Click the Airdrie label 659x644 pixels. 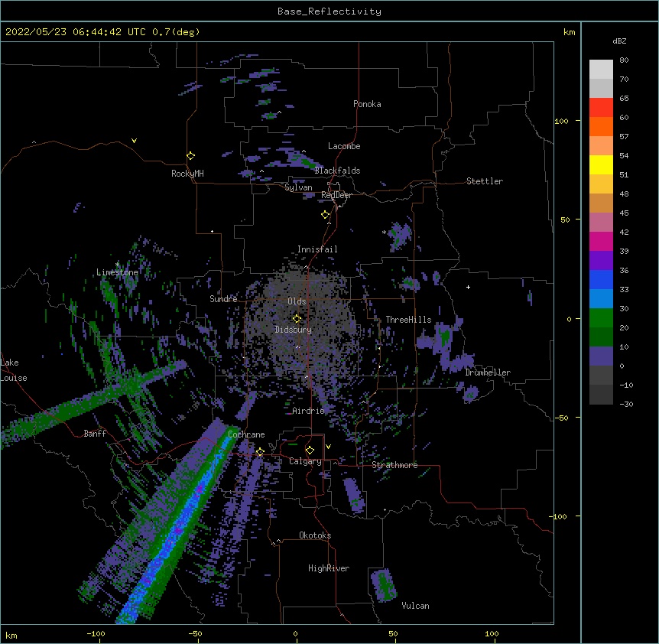pyautogui.click(x=309, y=411)
